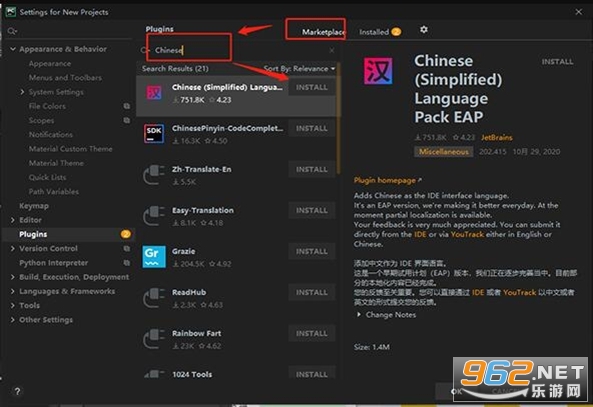Image resolution: width=593 pixels, height=407 pixels.
Task: Install the Rainbow Fart plugin
Action: tap(312, 334)
